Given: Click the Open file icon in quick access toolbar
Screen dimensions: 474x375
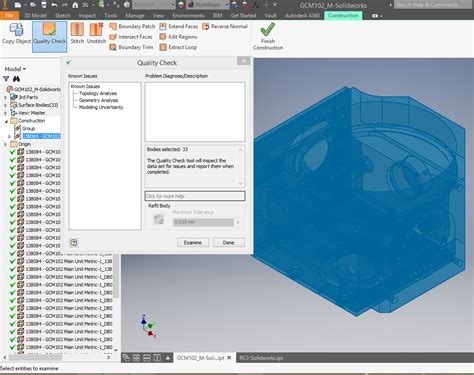Looking at the screenshot, I should click(x=33, y=5).
